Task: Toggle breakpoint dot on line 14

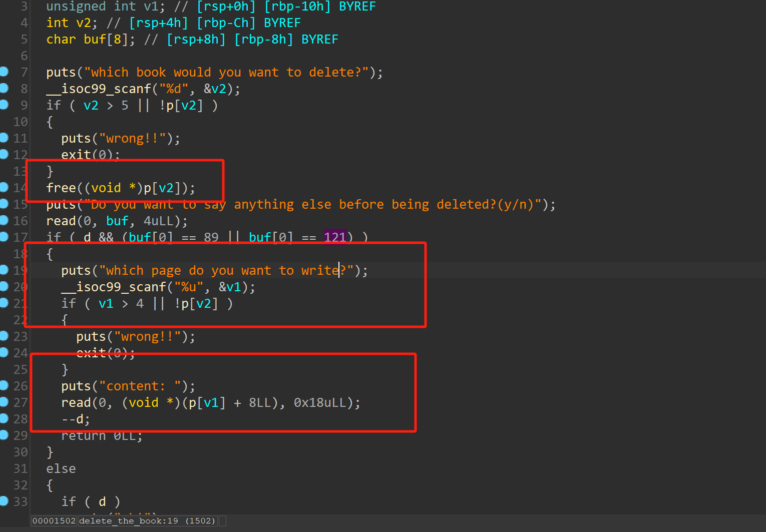Action: point(4,187)
